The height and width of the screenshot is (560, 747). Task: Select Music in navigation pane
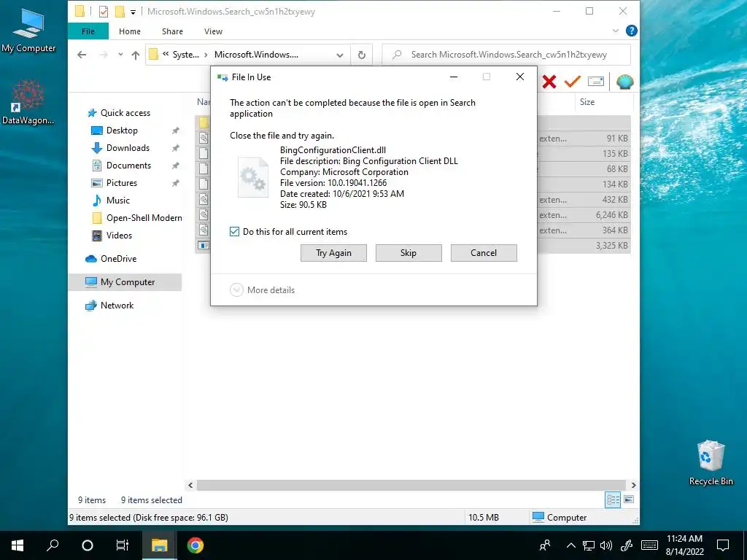(x=117, y=201)
